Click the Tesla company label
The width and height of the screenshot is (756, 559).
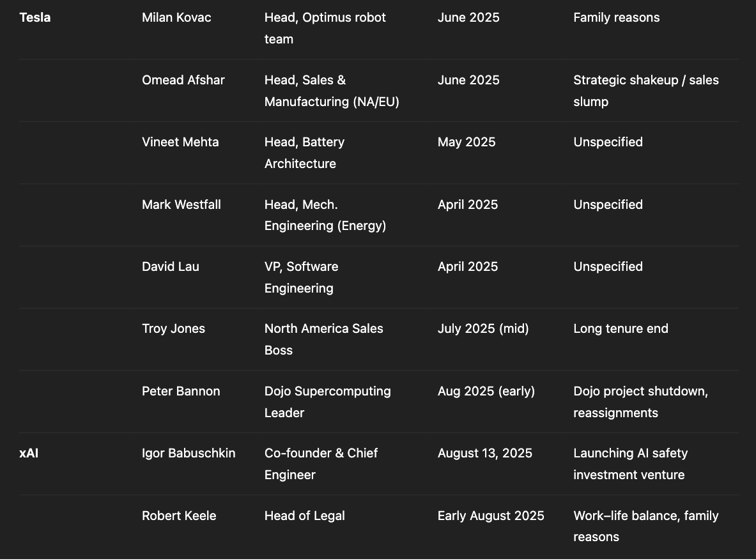click(x=35, y=17)
